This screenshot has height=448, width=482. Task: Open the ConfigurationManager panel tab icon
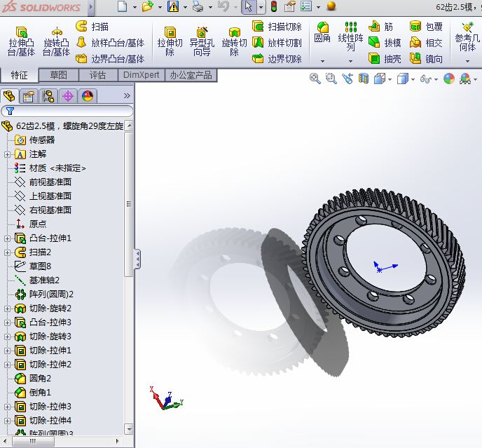(48, 96)
